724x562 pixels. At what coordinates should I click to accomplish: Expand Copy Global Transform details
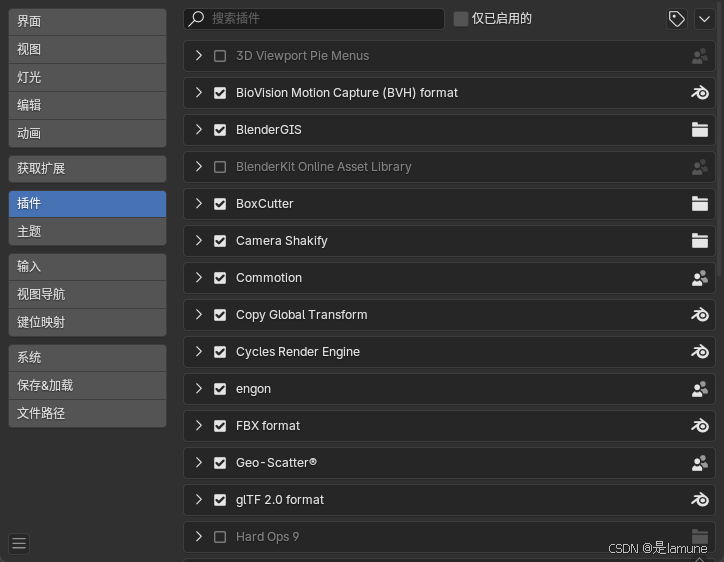pyautogui.click(x=199, y=315)
